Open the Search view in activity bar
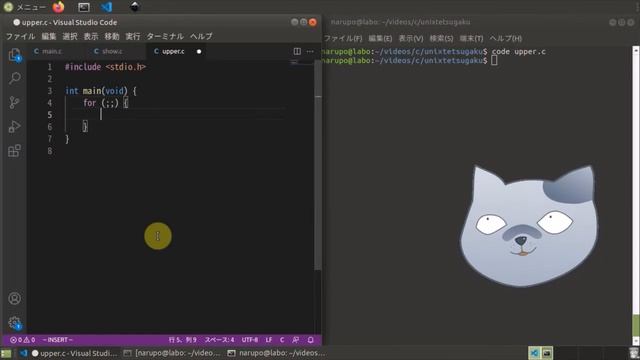Viewport: 640px width, 360px height. (15, 78)
